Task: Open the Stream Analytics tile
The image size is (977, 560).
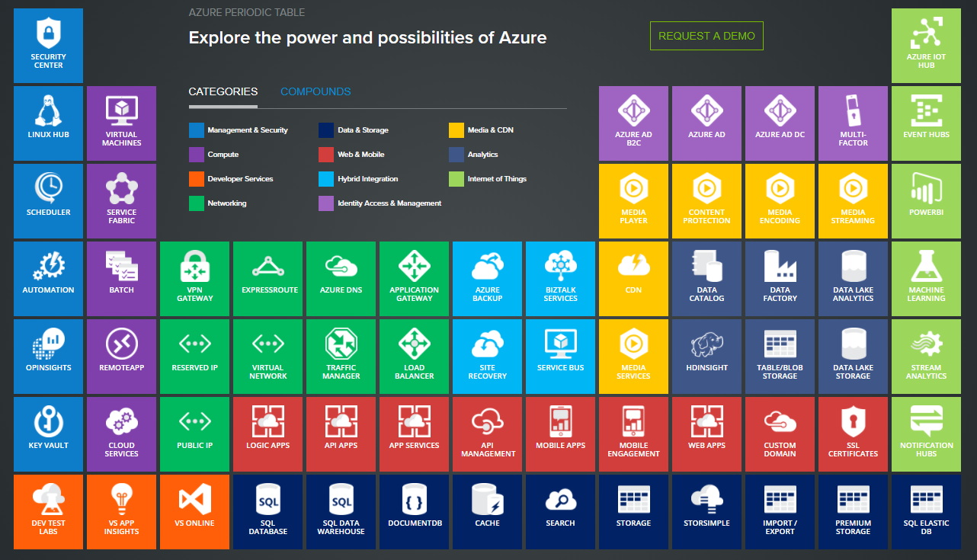Action: point(926,356)
